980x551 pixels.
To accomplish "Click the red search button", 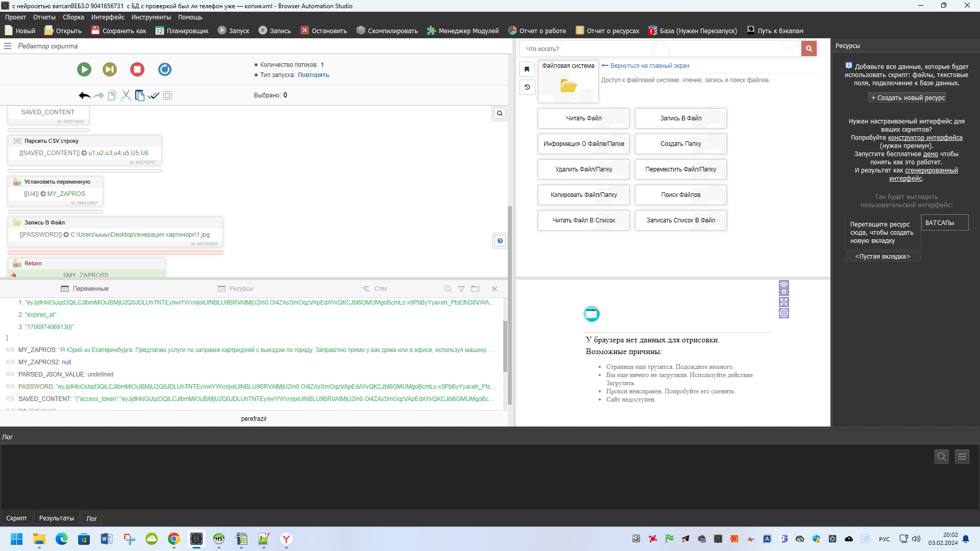I will pyautogui.click(x=808, y=48).
